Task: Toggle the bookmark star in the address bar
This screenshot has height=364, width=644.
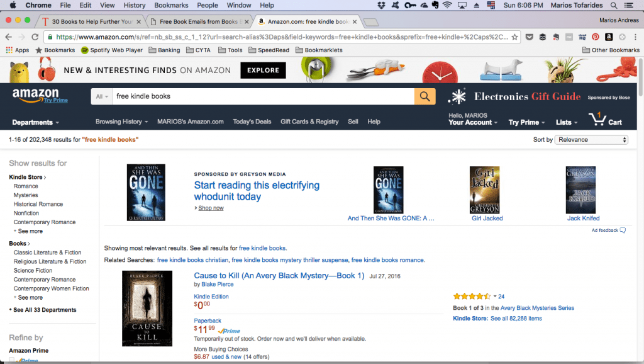Action: (514, 37)
